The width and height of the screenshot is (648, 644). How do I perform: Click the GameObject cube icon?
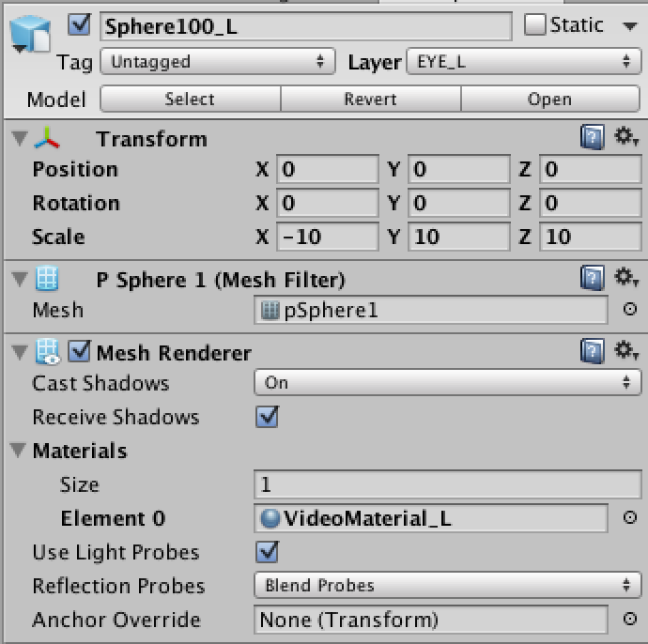coord(30,34)
